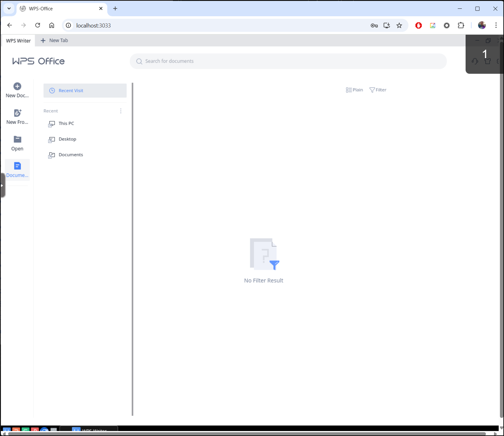Viewport: 504px width, 436px height.
Task: Bookmark this page with star
Action: pyautogui.click(x=399, y=25)
